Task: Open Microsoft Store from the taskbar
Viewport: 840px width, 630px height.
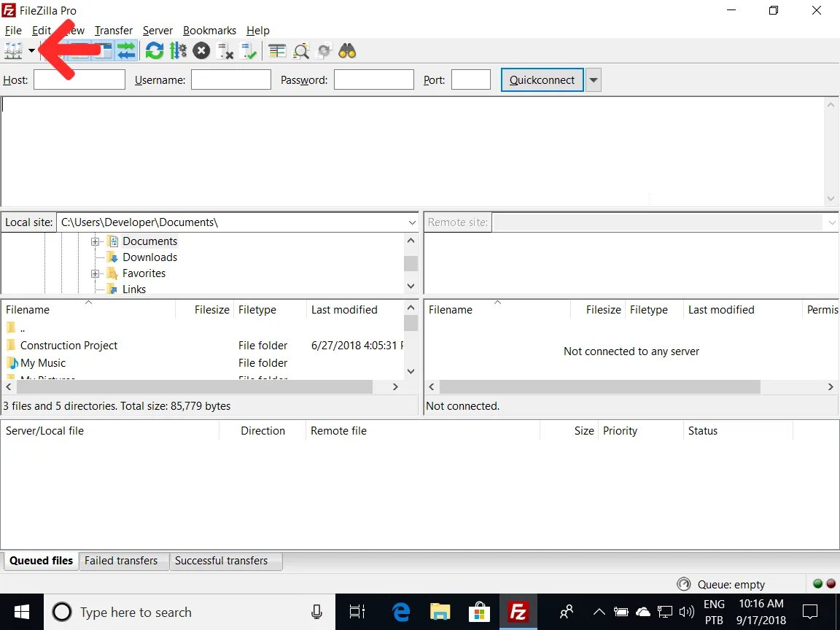Action: tap(479, 612)
